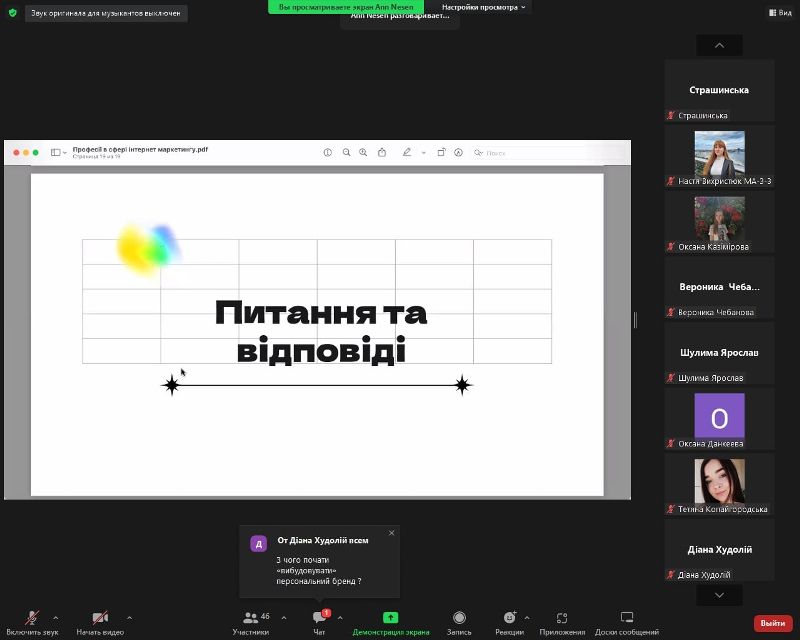Click the markup toolbar icon in PDF viewer

[458, 152]
